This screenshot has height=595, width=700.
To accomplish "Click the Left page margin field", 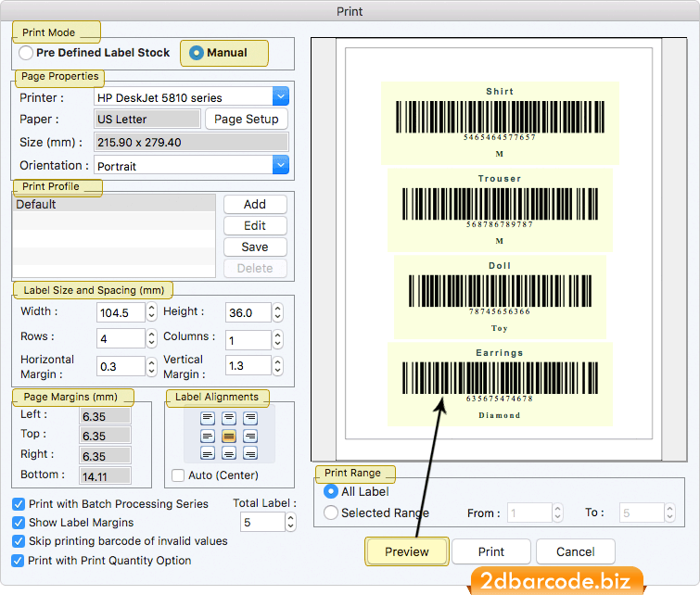I will click(106, 416).
